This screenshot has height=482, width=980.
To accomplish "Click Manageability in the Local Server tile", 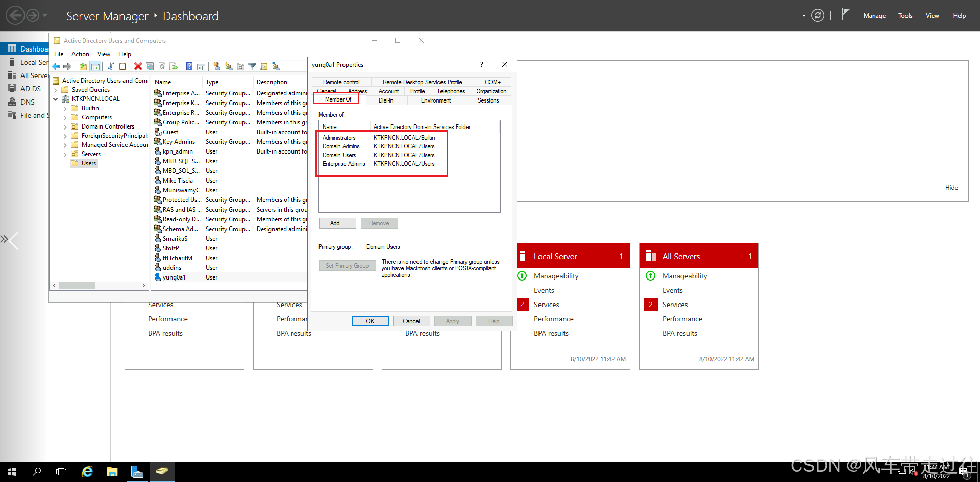I will click(556, 276).
